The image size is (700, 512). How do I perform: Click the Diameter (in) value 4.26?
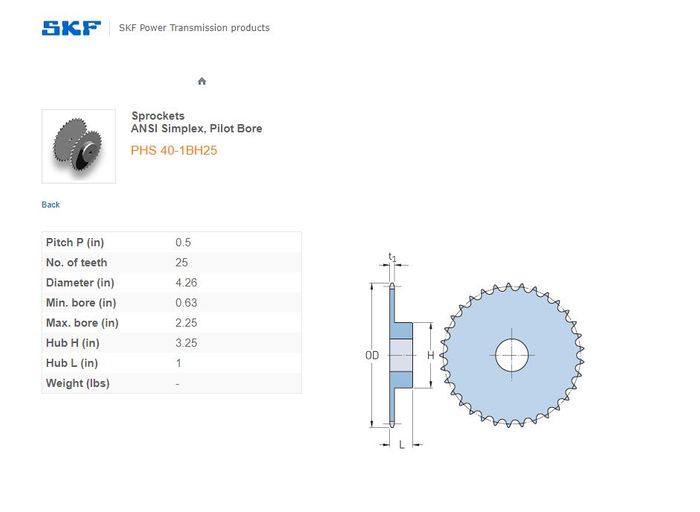(186, 283)
